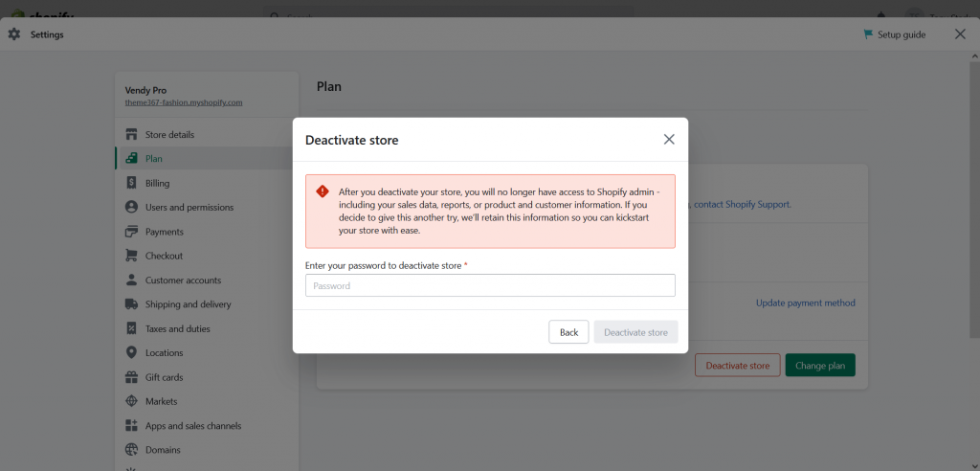Click the green Change plan button
Viewport: 980px width, 471px height.
tap(820, 366)
